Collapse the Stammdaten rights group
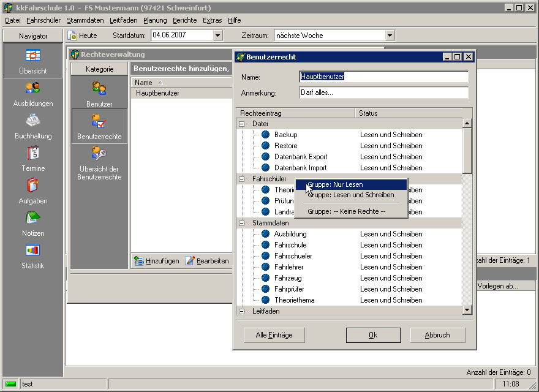The image size is (539, 392). [x=242, y=223]
